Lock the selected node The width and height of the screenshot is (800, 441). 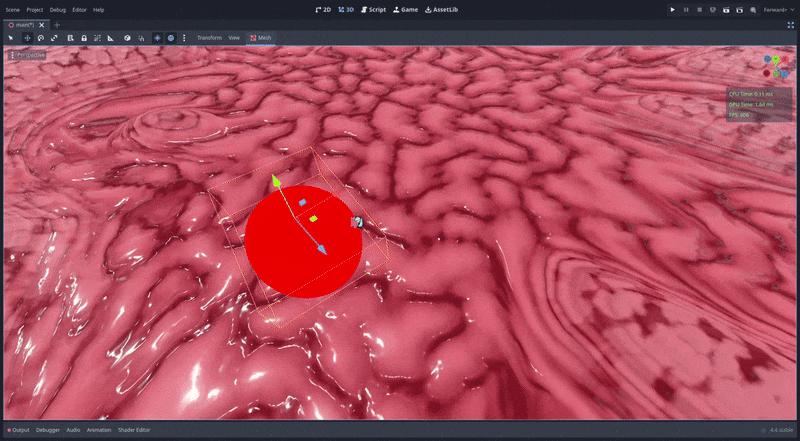pos(83,38)
